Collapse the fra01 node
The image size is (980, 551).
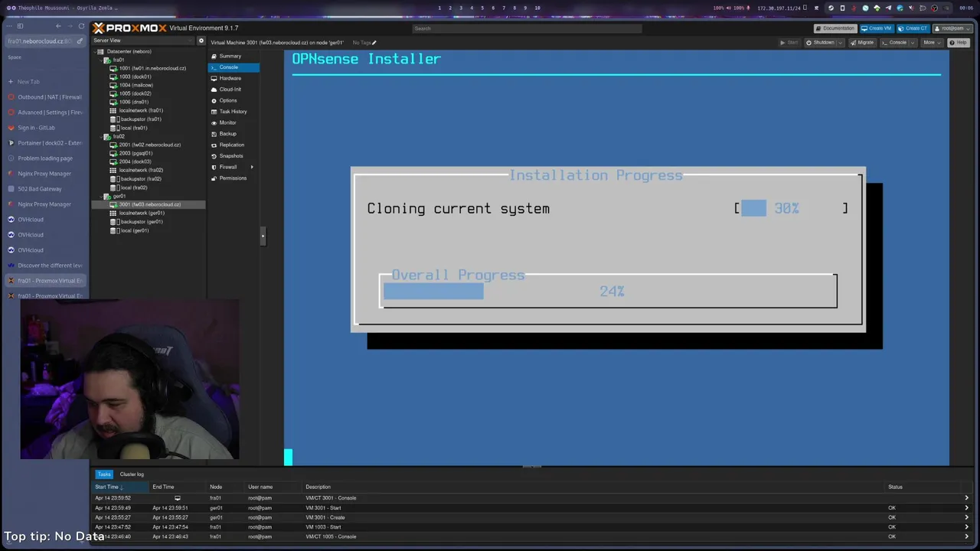coord(103,60)
